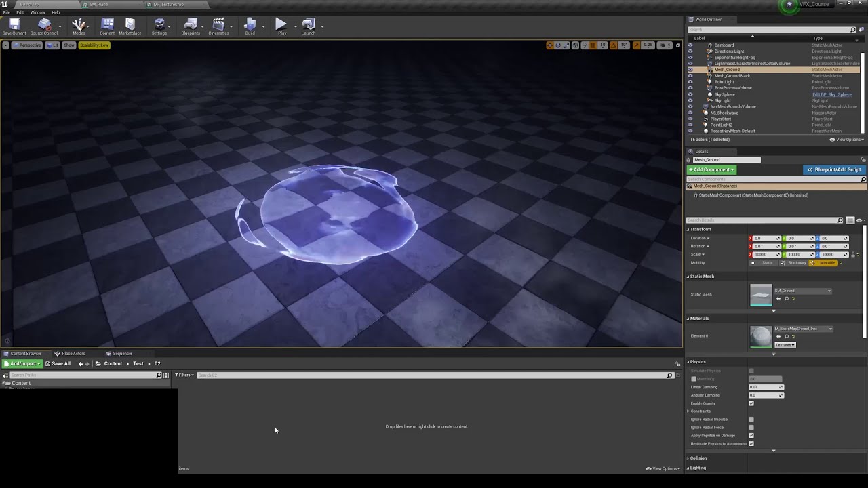
Task: Click the World Outliner search magnifier icon
Action: pyautogui.click(x=853, y=30)
